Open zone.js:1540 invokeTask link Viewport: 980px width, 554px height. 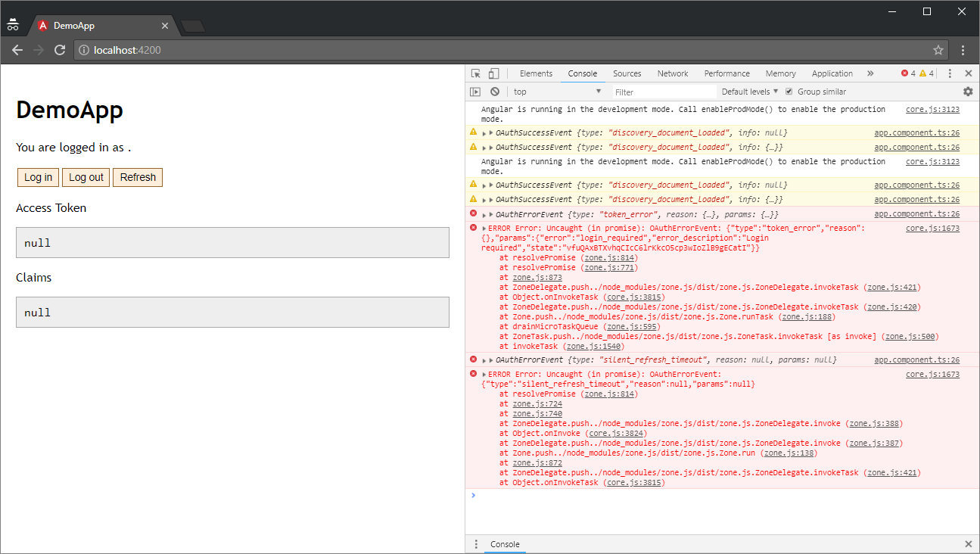click(x=593, y=346)
